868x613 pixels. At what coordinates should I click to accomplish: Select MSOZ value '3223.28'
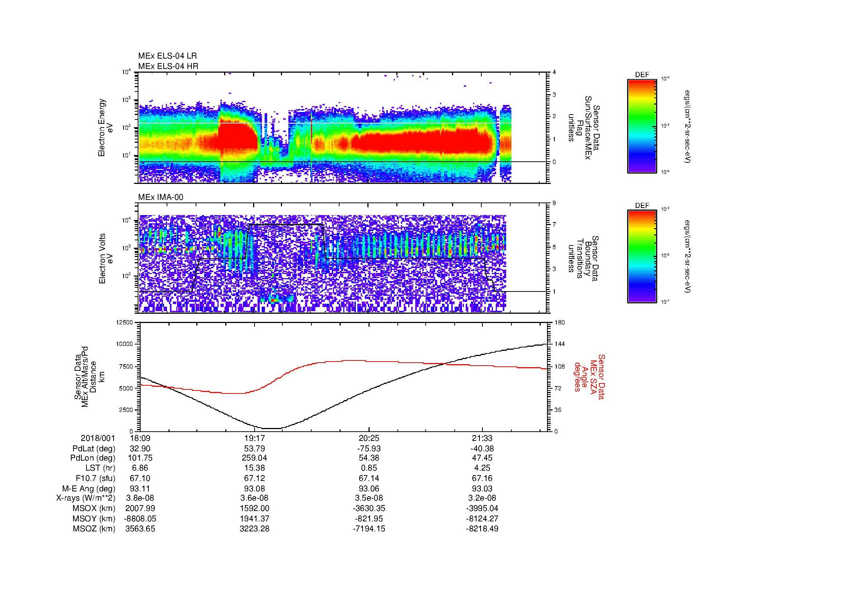coord(255,529)
